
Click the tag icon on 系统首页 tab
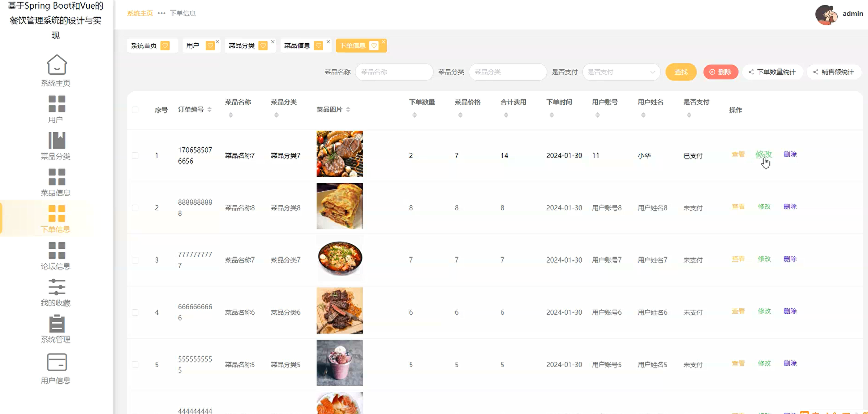pos(165,46)
